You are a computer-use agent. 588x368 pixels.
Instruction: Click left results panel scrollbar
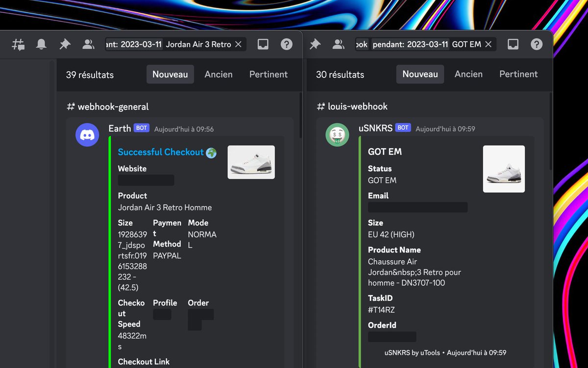click(x=300, y=115)
